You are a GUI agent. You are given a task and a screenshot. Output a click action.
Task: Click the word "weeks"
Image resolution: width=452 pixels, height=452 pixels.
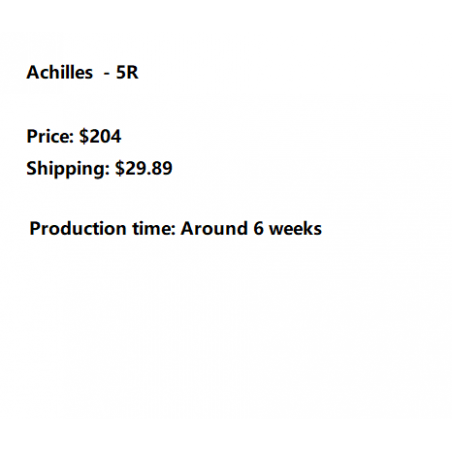(x=295, y=229)
